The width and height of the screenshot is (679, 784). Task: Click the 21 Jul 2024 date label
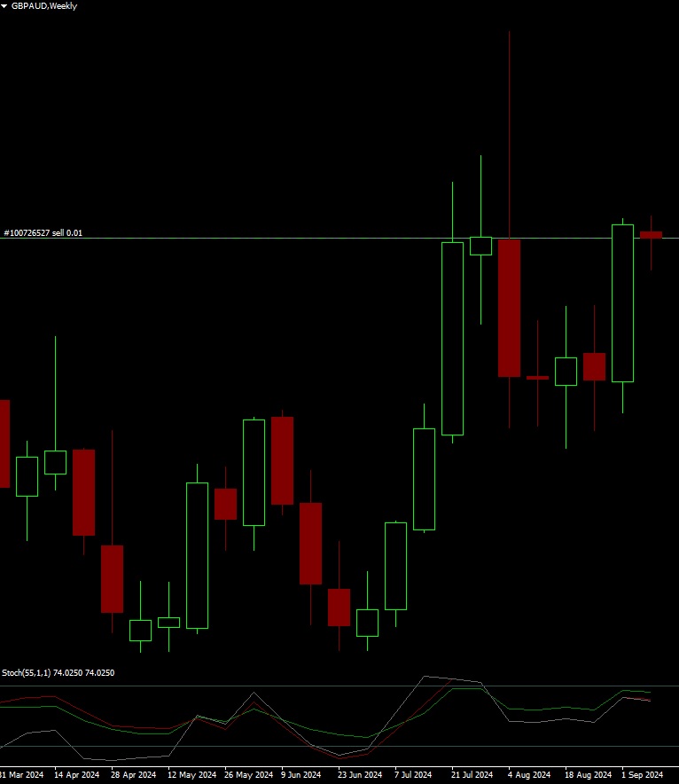[472, 775]
